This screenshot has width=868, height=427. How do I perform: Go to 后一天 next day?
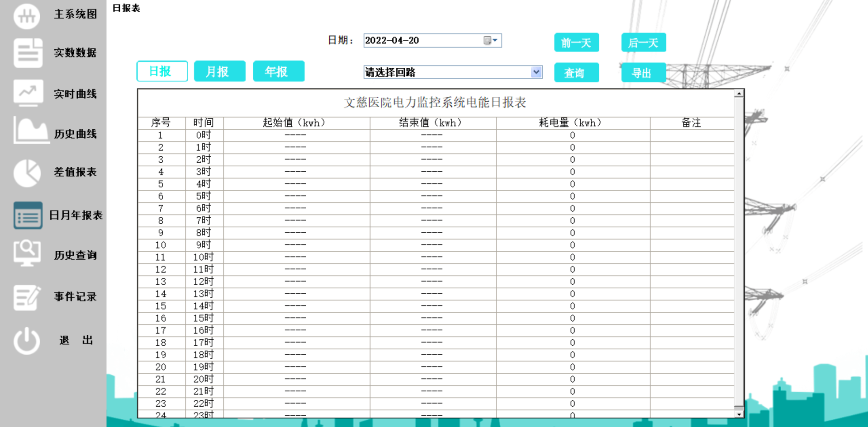click(643, 42)
